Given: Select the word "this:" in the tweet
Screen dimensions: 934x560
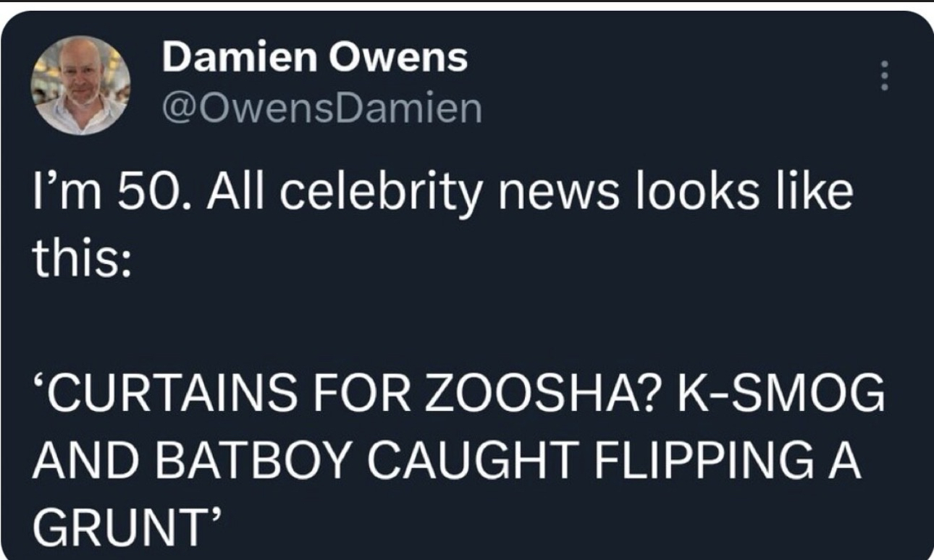Looking at the screenshot, I should [x=79, y=260].
